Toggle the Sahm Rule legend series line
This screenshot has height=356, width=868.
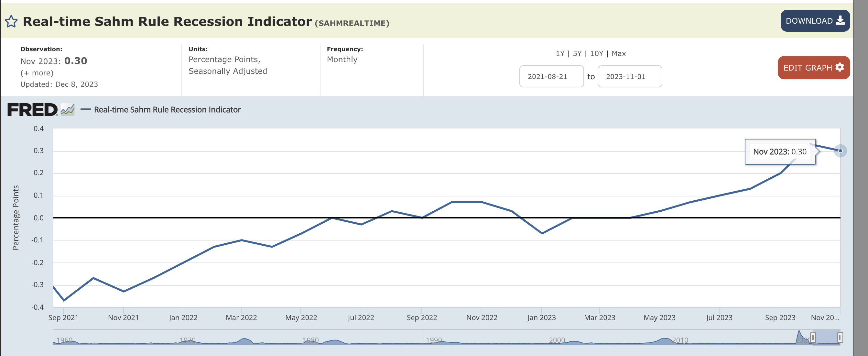86,110
